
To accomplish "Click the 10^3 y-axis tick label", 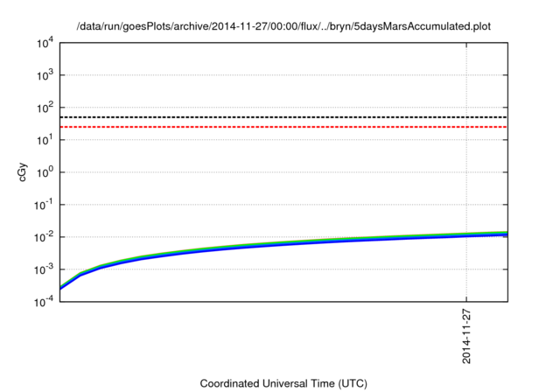I will pyautogui.click(x=45, y=75).
